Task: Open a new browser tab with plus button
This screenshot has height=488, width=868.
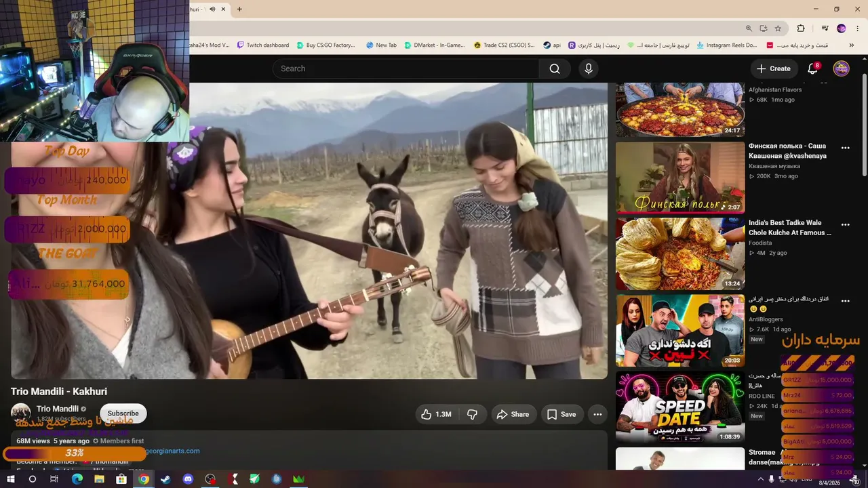Action: pos(239,9)
